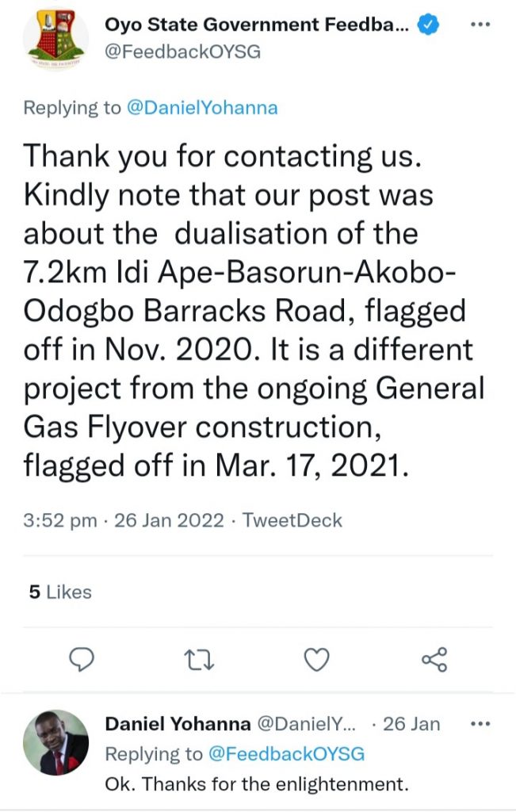Open the share icon options
516x812 pixels.
click(434, 658)
